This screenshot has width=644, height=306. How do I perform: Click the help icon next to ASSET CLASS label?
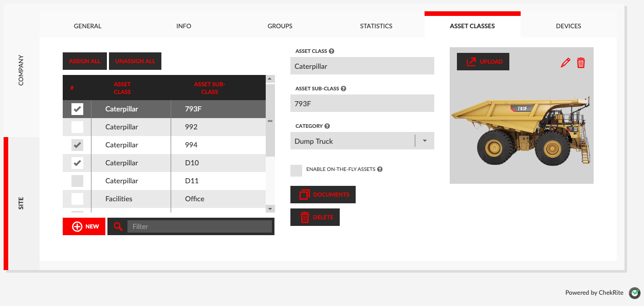tap(332, 51)
